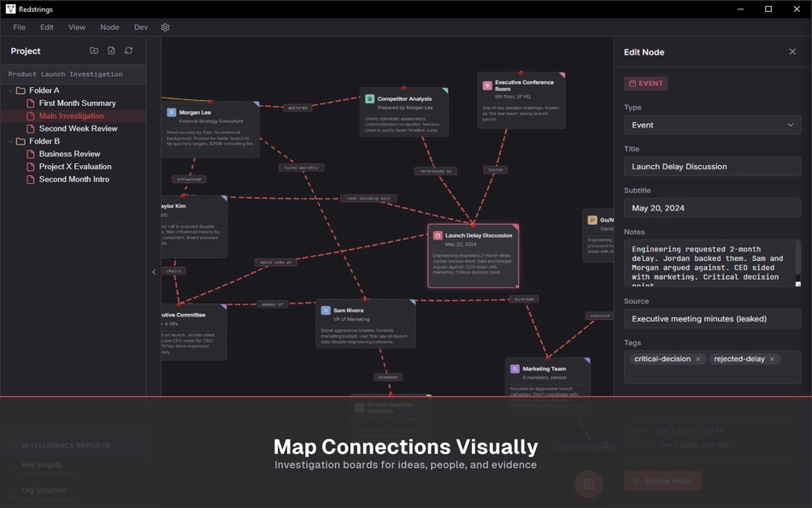This screenshot has width=812, height=508.
Task: Click the trash icon inside the Delete Node button
Action: pos(638,481)
